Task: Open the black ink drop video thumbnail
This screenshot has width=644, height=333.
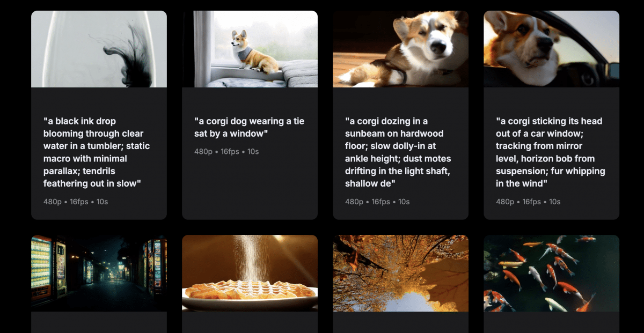Action: (x=99, y=49)
